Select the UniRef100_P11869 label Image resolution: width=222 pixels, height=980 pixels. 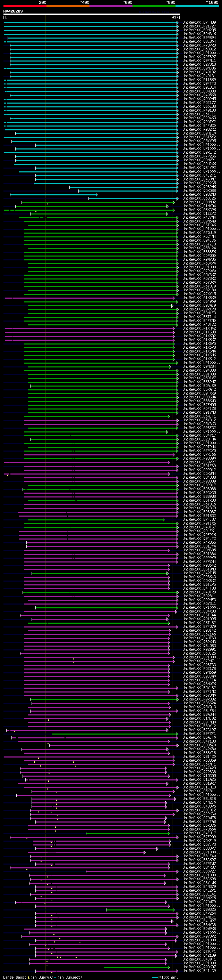coord(199,80)
